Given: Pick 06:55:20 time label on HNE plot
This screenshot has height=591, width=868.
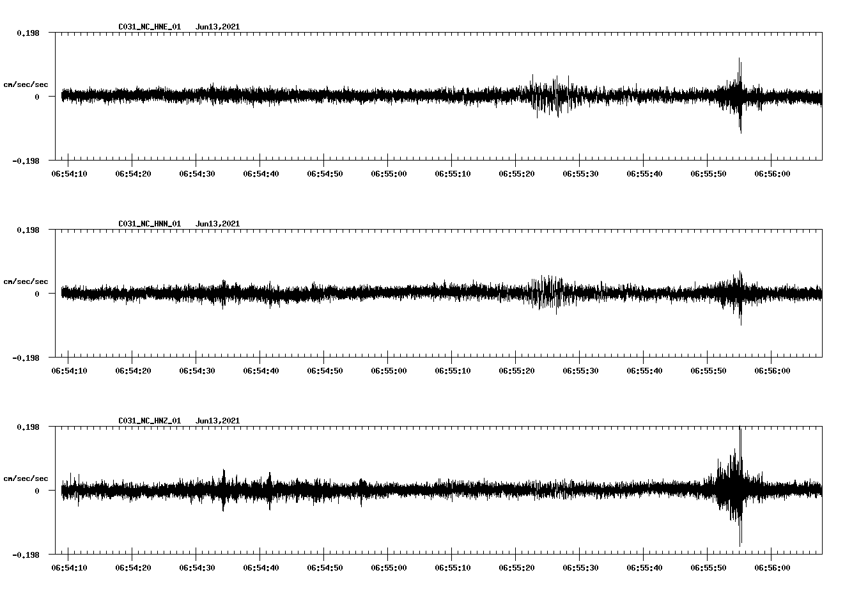Looking at the screenshot, I should tap(516, 174).
